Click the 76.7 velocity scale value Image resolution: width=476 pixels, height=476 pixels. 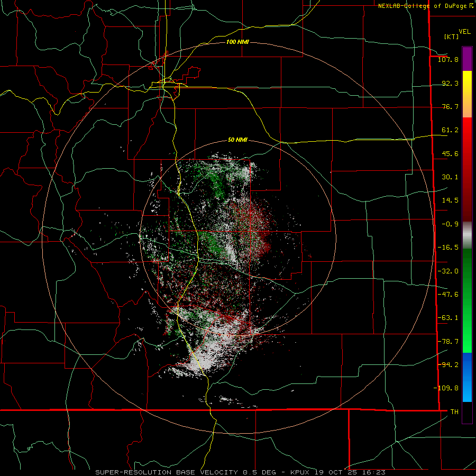tap(450, 106)
